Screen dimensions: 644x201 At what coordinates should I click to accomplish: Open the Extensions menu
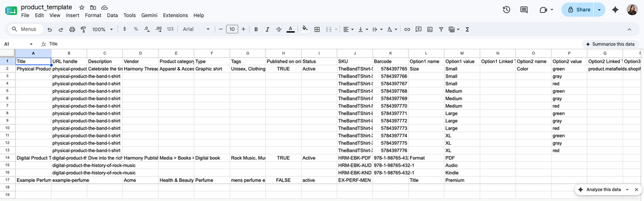coord(175,16)
